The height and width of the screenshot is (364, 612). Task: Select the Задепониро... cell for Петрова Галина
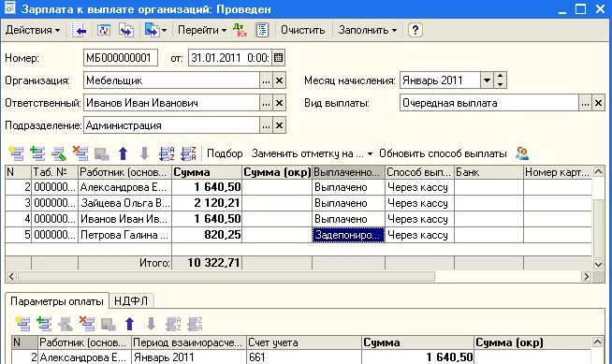348,235
